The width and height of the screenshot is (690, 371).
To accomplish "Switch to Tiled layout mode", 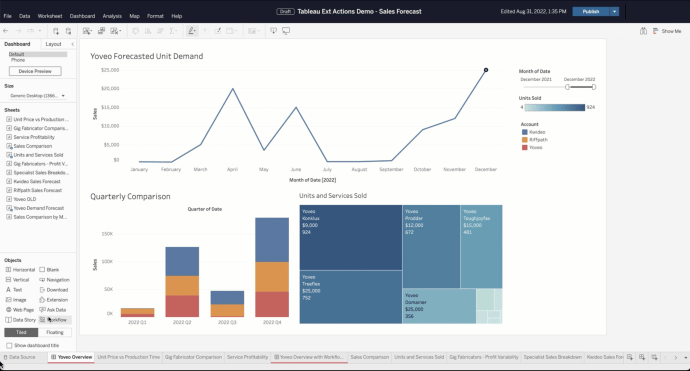I will click(21, 332).
